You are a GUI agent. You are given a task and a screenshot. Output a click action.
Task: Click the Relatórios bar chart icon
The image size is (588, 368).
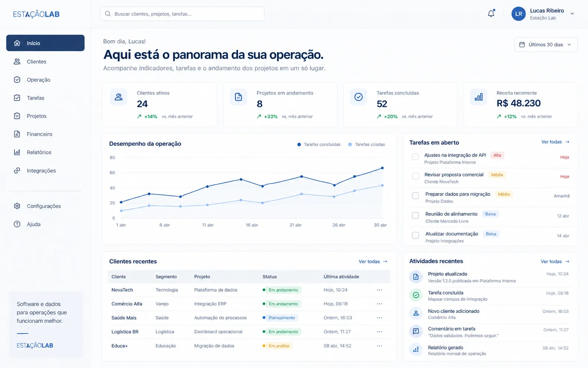(17, 152)
